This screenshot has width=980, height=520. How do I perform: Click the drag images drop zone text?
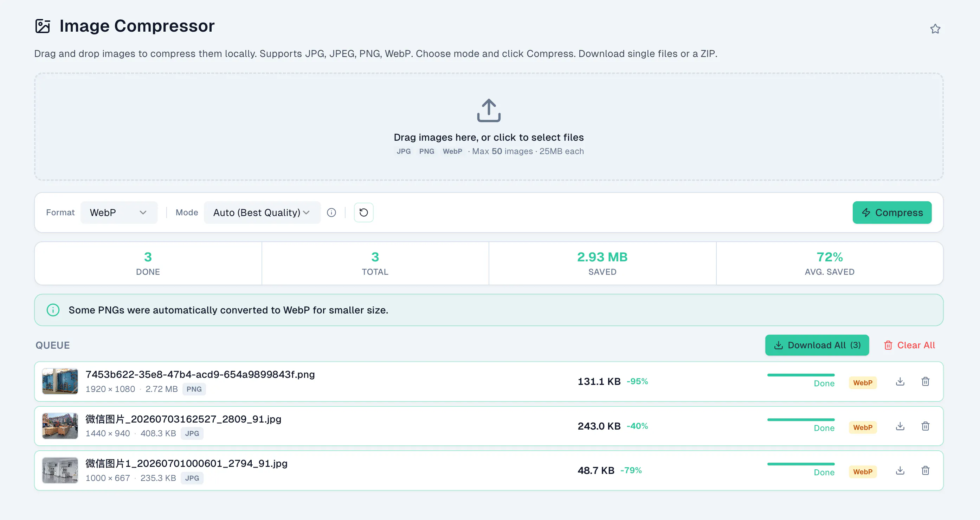tap(489, 138)
